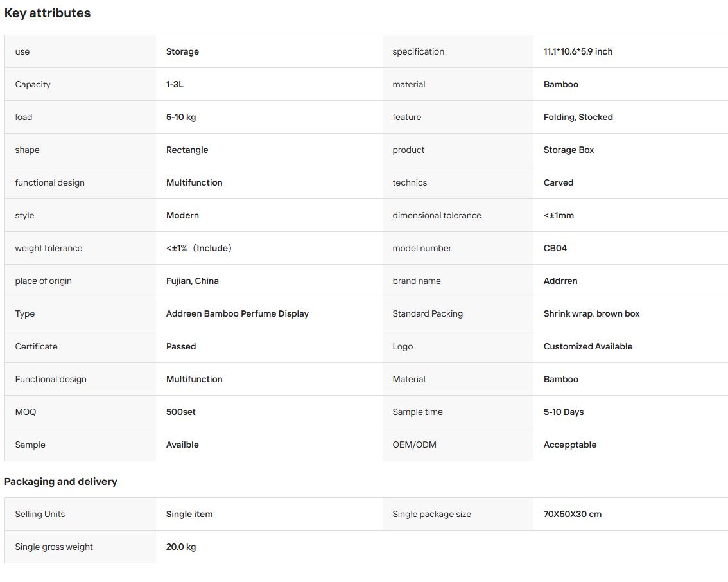Click the Customized Available logo value
The image size is (728, 582).
588,346
